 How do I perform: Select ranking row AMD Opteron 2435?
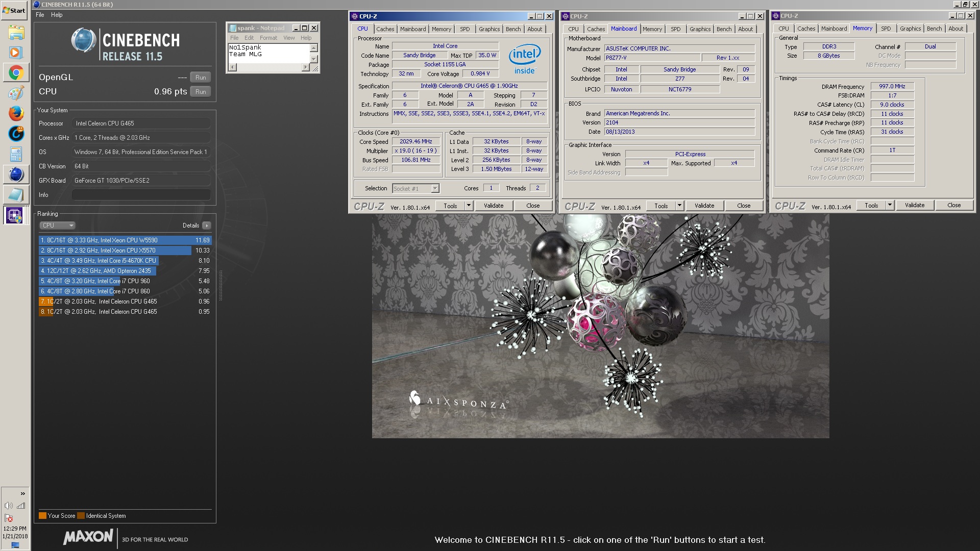pos(125,271)
